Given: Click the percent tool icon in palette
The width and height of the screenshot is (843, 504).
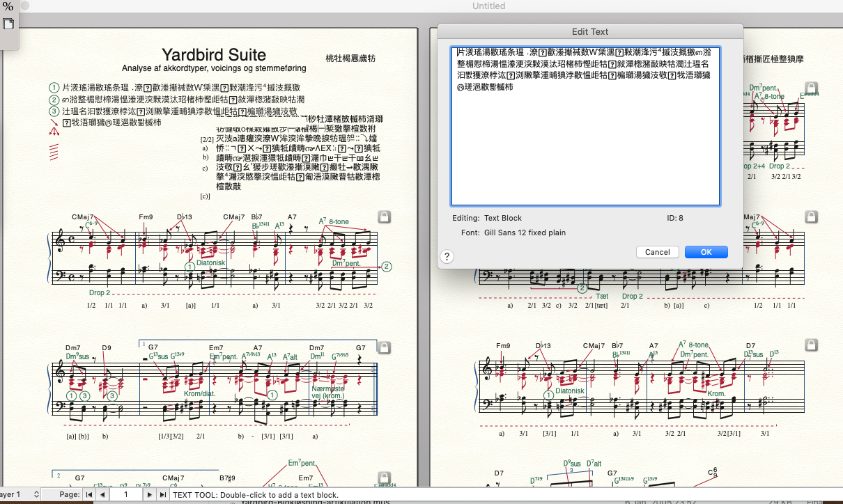Looking at the screenshot, I should coord(8,7).
